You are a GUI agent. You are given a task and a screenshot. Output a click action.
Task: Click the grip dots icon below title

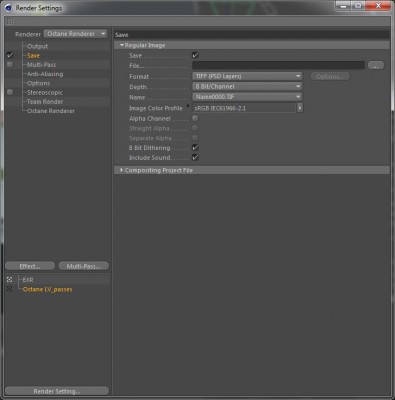[10, 22]
